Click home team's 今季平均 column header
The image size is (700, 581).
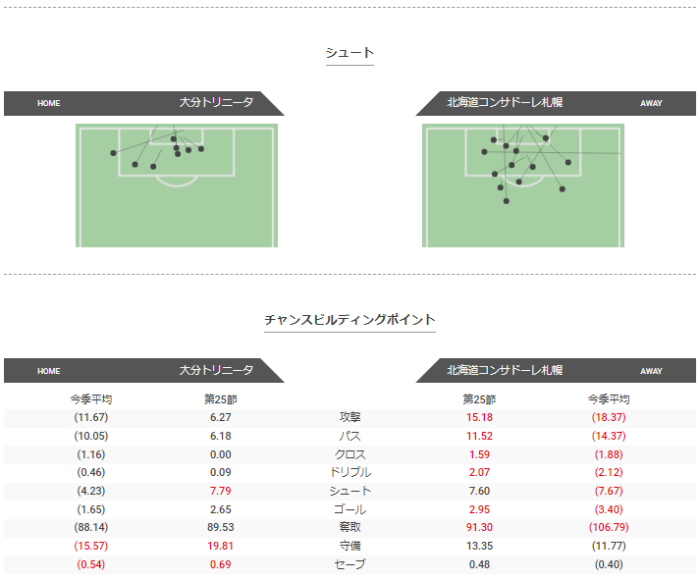91,399
